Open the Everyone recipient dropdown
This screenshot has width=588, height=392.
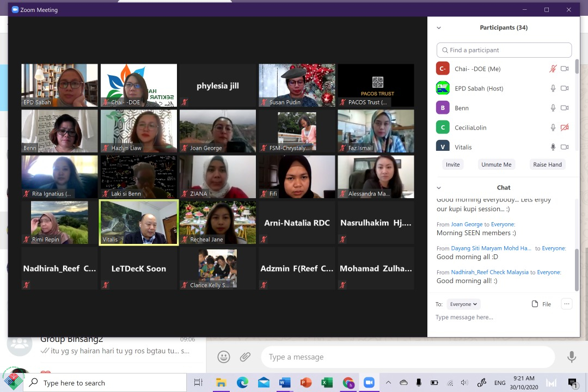tap(463, 304)
